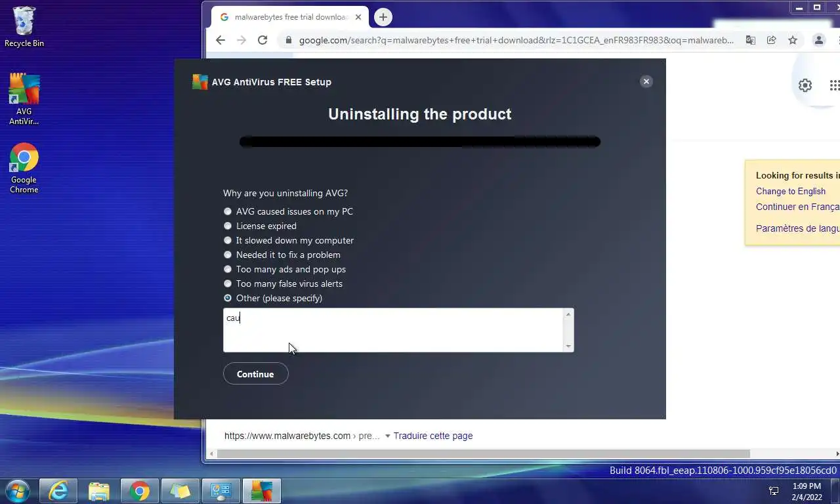Choose 'Needed it to fix a problem'
840x504 pixels.
228,255
